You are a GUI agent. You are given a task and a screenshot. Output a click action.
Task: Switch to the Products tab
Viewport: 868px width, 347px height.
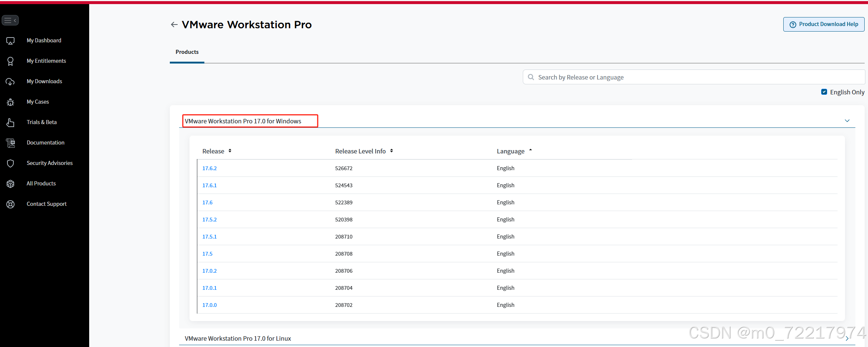point(187,52)
